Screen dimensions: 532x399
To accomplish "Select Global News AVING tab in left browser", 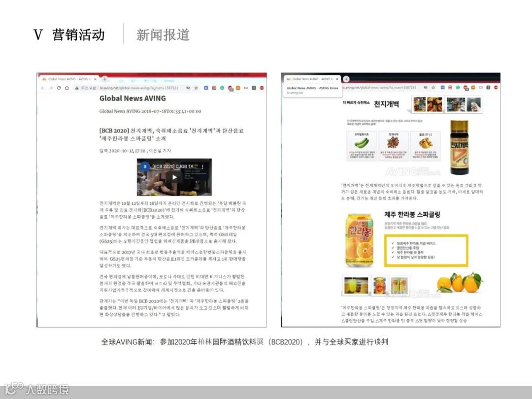I will (69, 79).
